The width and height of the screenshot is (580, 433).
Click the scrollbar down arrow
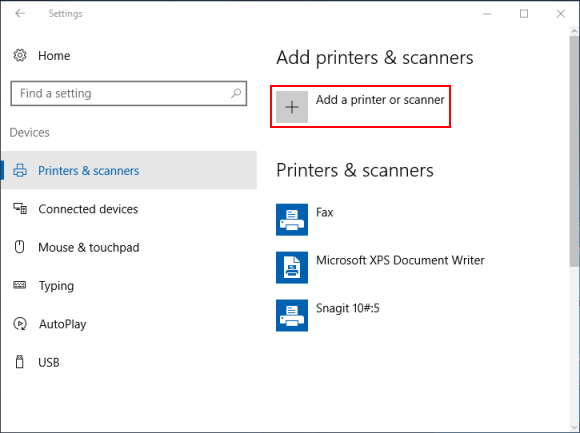[x=574, y=427]
